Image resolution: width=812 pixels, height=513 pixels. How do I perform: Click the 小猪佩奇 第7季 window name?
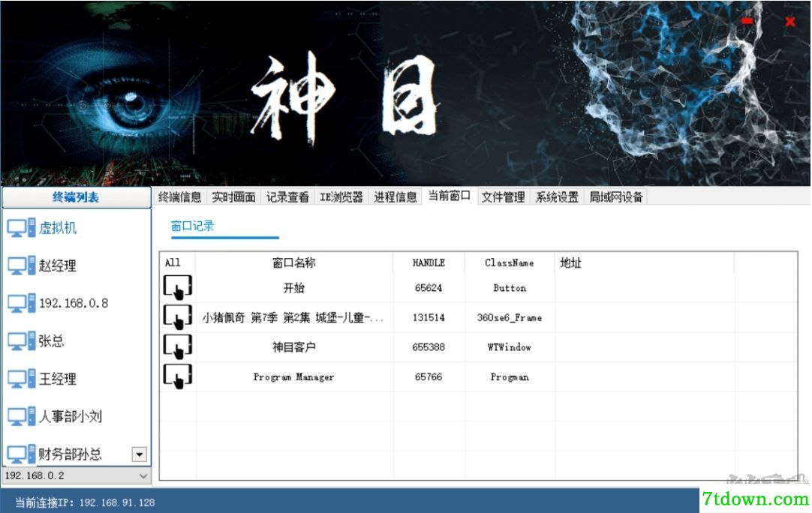293,318
